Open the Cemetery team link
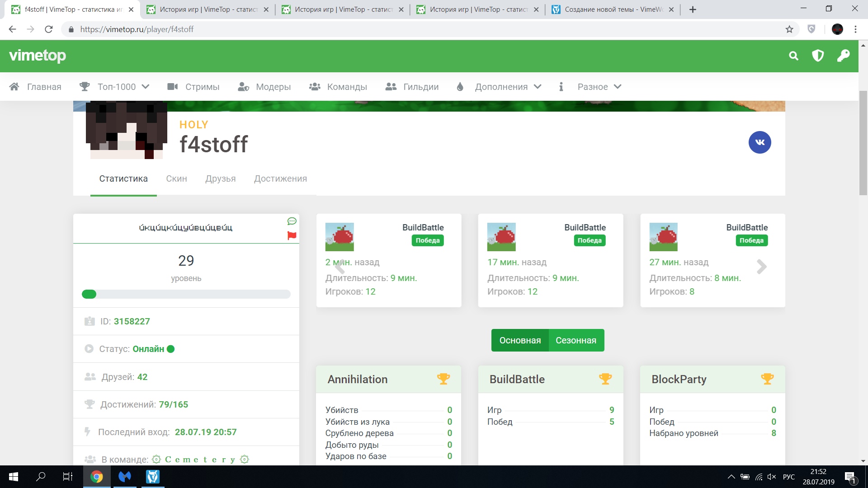The image size is (868, 488). (200, 460)
